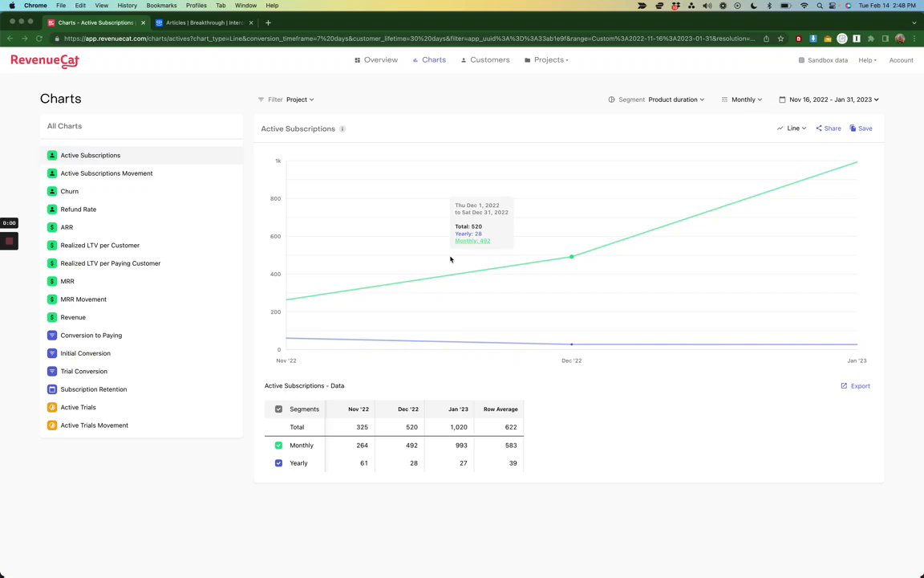The height and width of the screenshot is (578, 924).
Task: Open the date range Nov 16, 2022 - Jan 31, 2023
Action: point(829,100)
